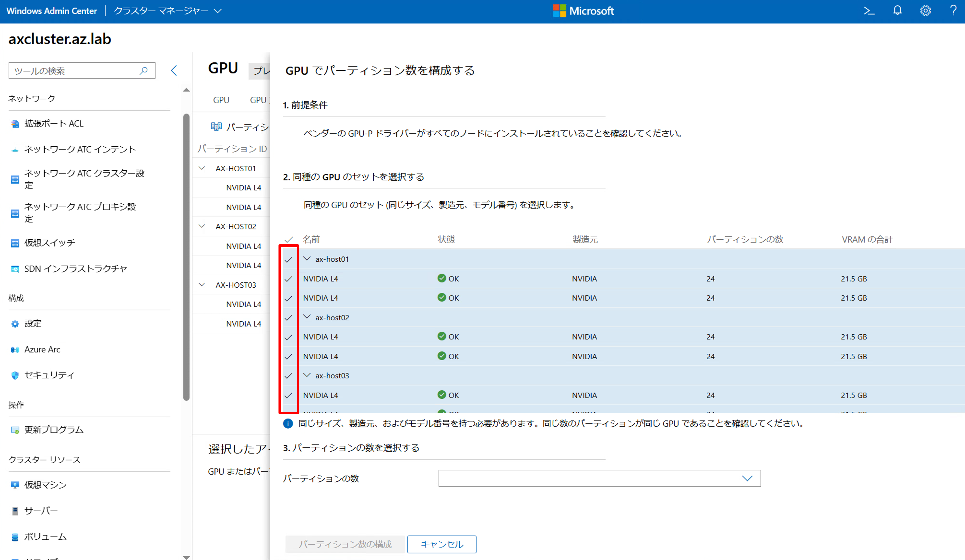Viewport: 965px width, 560px height.
Task: Sort the table by 状態 column header
Action: pos(446,240)
